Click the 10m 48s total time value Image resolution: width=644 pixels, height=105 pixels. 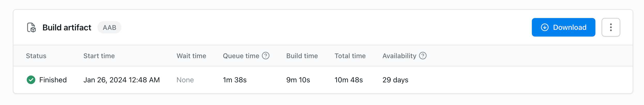click(349, 80)
